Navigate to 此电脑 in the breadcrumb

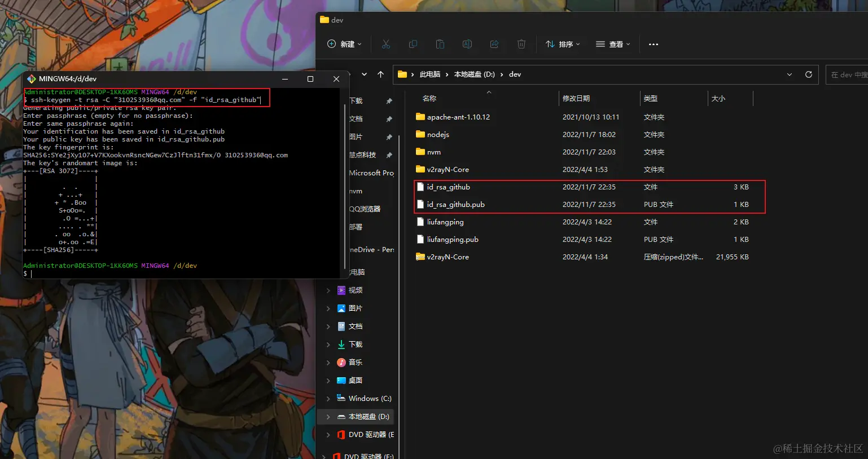(x=430, y=74)
